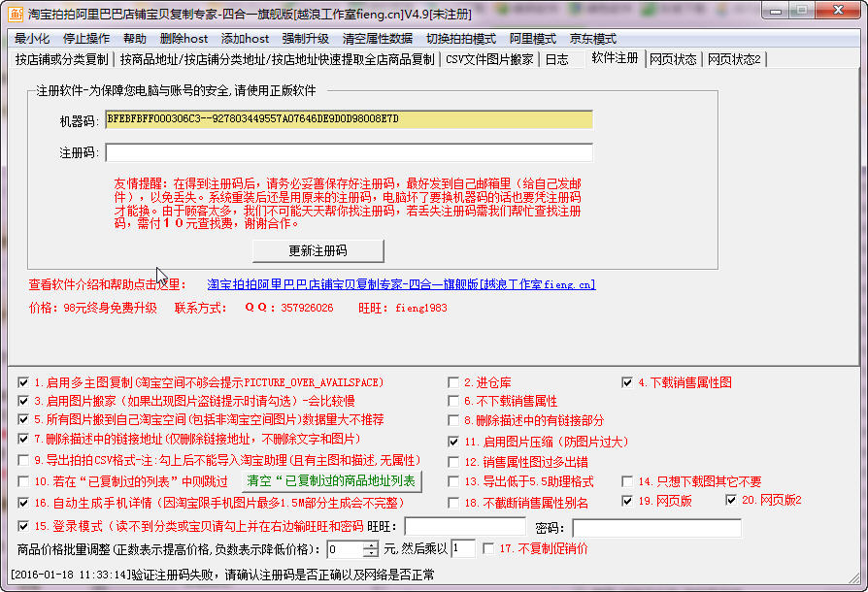868x592 pixels.
Task: Switch using 切换拍拍模式 menu item
Action: pyautogui.click(x=461, y=39)
